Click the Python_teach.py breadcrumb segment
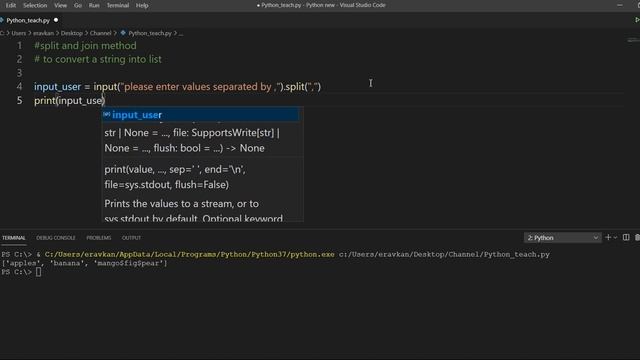 (x=150, y=33)
